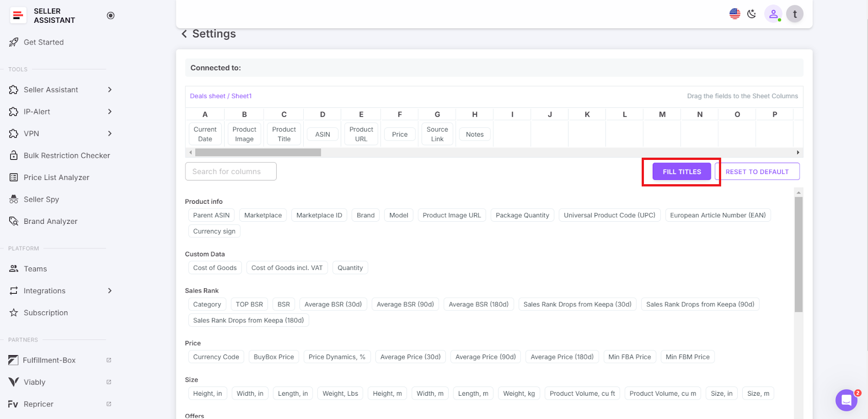The width and height of the screenshot is (868, 419).
Task: Select the Current Date column chip
Action: click(205, 134)
